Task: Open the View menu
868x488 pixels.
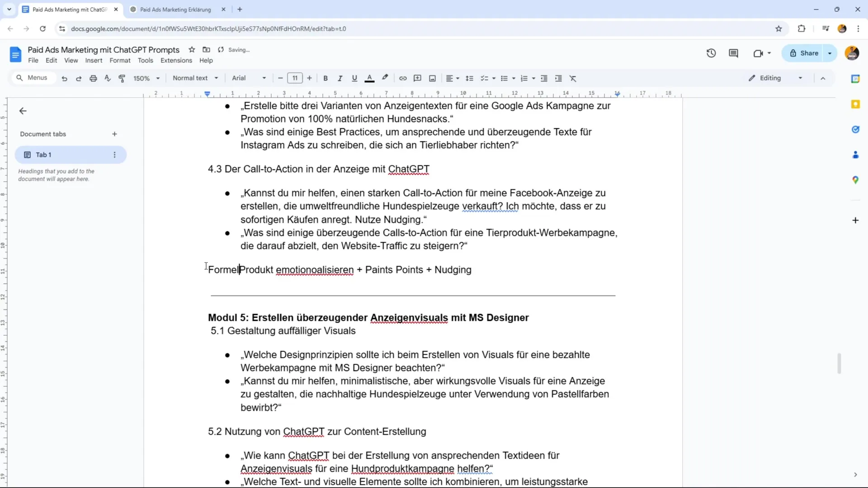Action: click(x=71, y=61)
